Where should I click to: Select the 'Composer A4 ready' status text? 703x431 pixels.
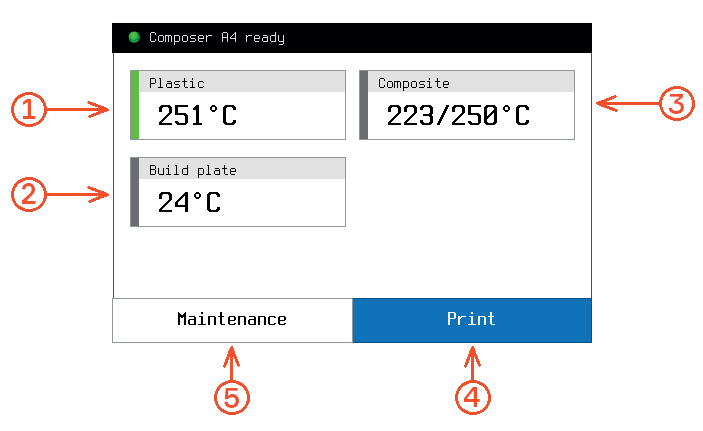[217, 38]
